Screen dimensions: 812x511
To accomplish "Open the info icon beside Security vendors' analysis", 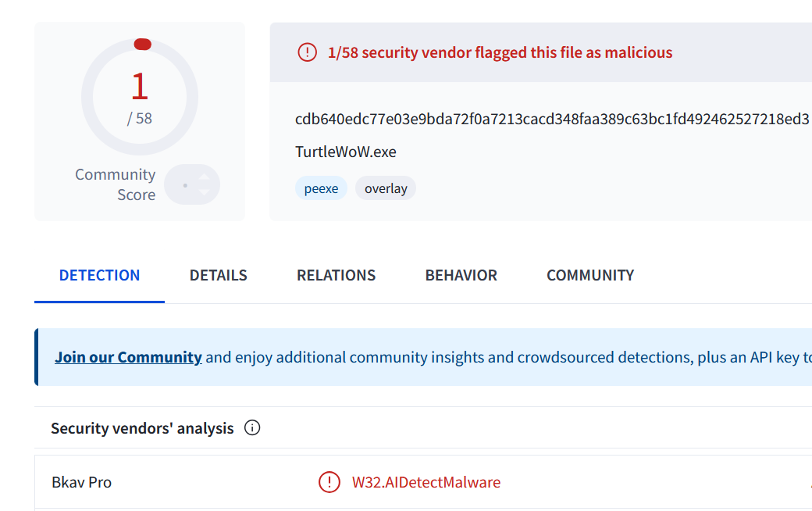I will (x=252, y=428).
